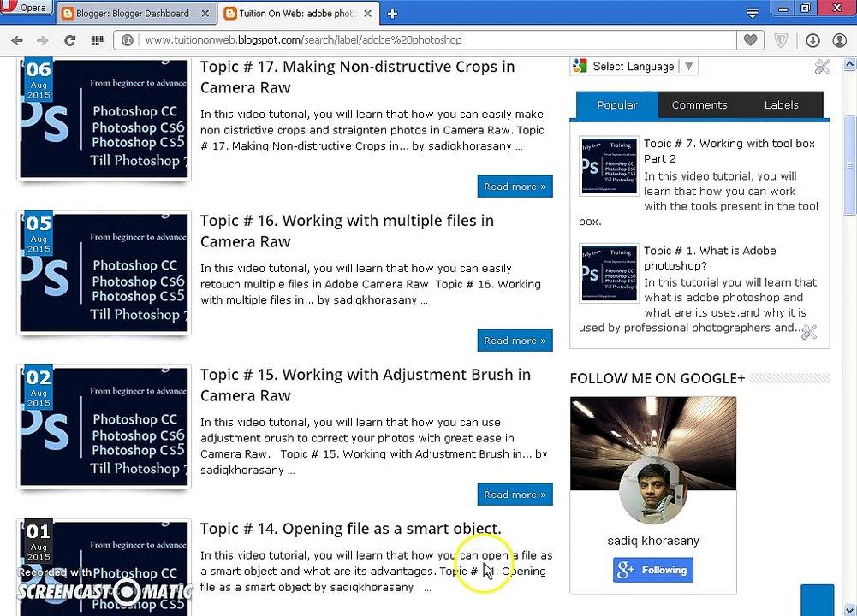Screen dimensions: 857x616
Task: Click Read more for Topic 15
Action: [x=515, y=495]
